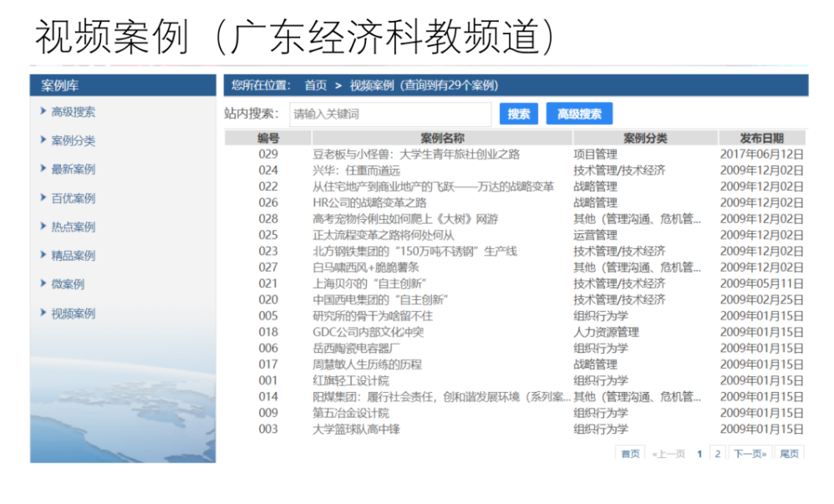Open the 北方钢铁集团 stainless steel case
834x504 pixels.
coord(414,252)
